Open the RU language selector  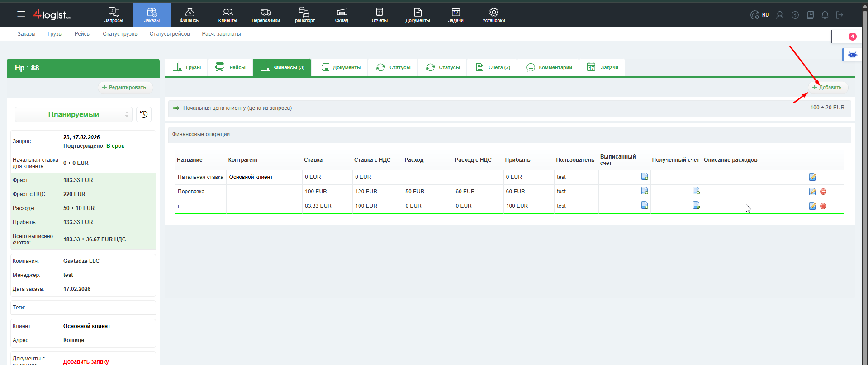point(760,15)
